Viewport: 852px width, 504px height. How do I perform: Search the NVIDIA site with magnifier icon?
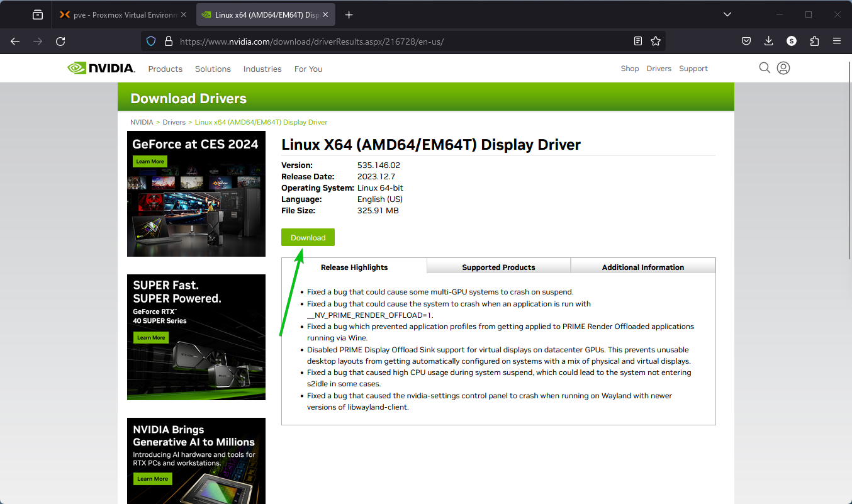(765, 68)
